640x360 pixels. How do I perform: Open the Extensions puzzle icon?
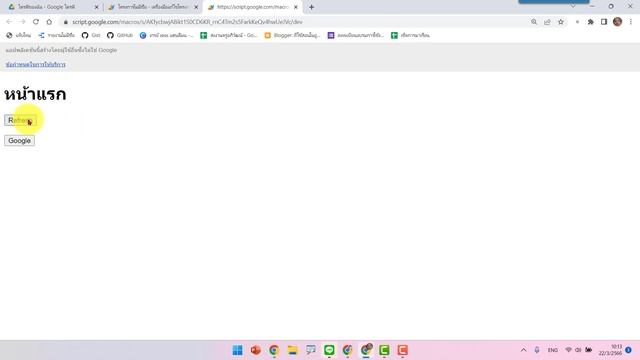pyautogui.click(x=590, y=22)
